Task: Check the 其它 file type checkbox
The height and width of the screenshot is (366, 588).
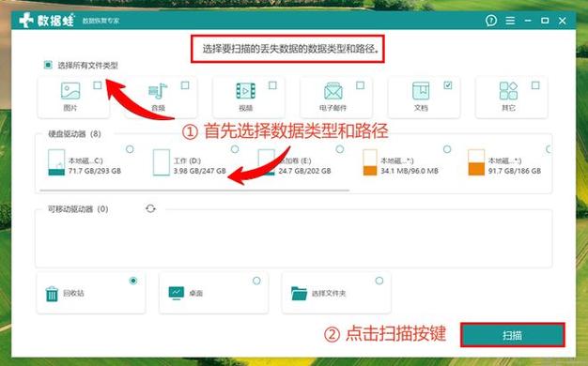Action: coord(535,85)
